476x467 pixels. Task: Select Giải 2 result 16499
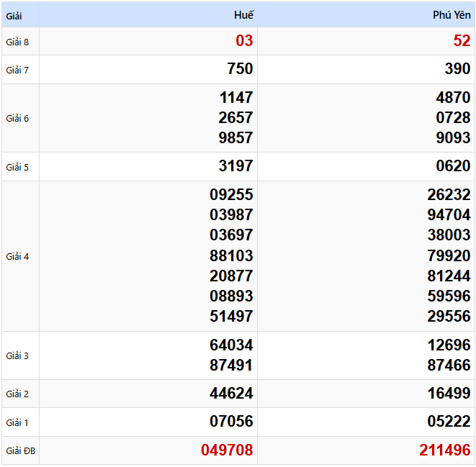click(449, 394)
